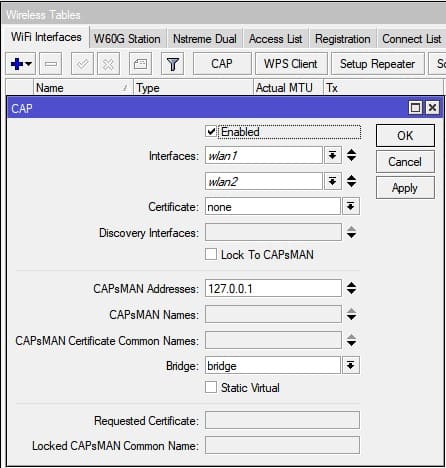Open the Nstreme Dual tab
The image size is (446, 468).
[x=205, y=39]
